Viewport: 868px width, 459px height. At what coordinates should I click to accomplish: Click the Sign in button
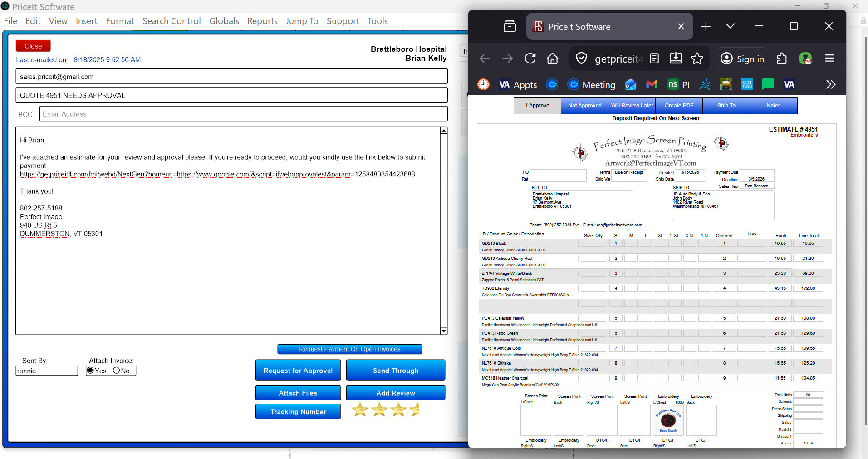[742, 59]
